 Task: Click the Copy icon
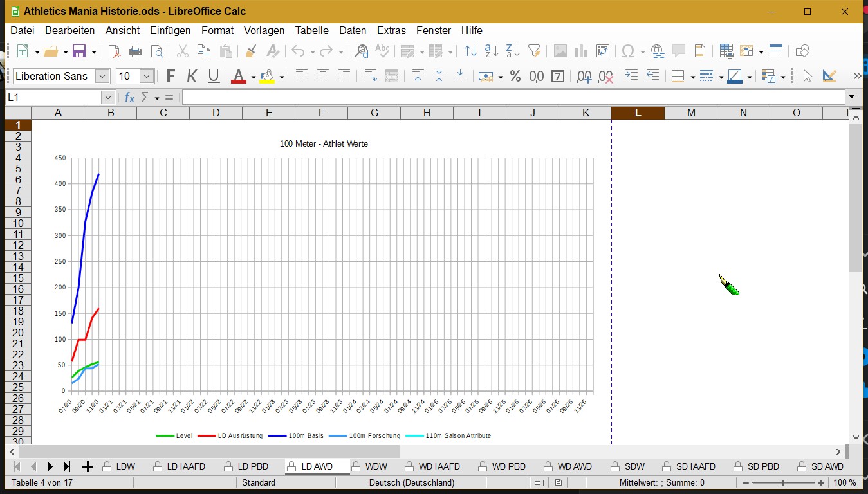(x=204, y=51)
